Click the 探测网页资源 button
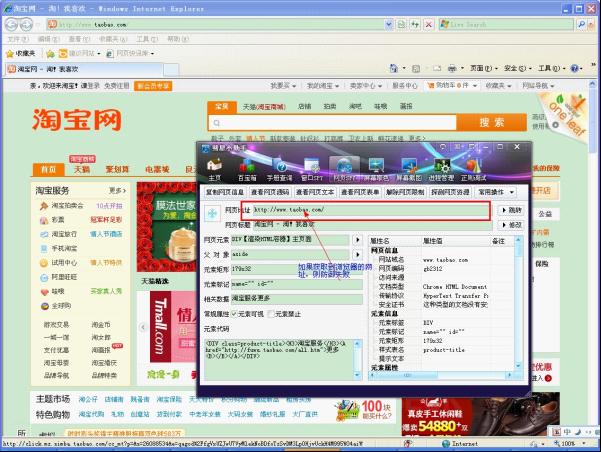 450,192
